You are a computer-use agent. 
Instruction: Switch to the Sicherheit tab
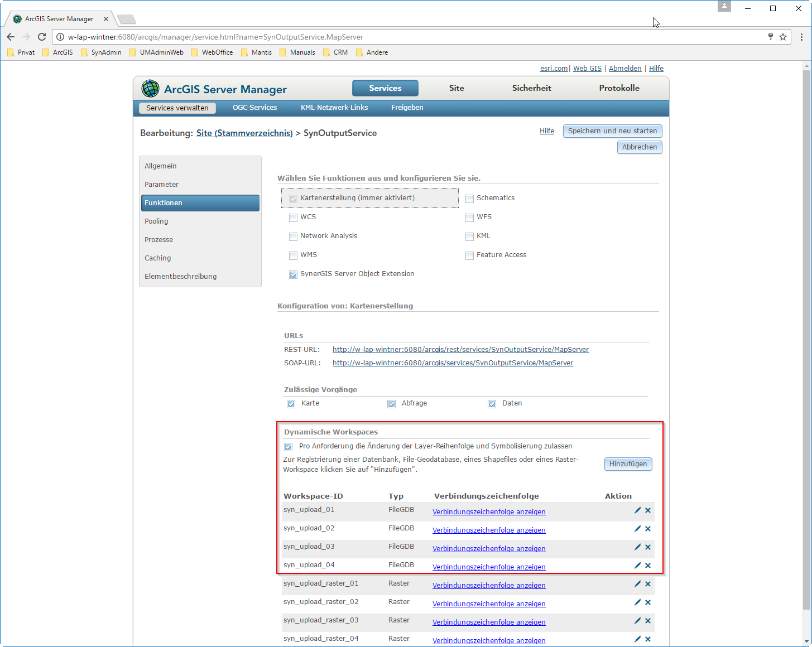tap(531, 88)
